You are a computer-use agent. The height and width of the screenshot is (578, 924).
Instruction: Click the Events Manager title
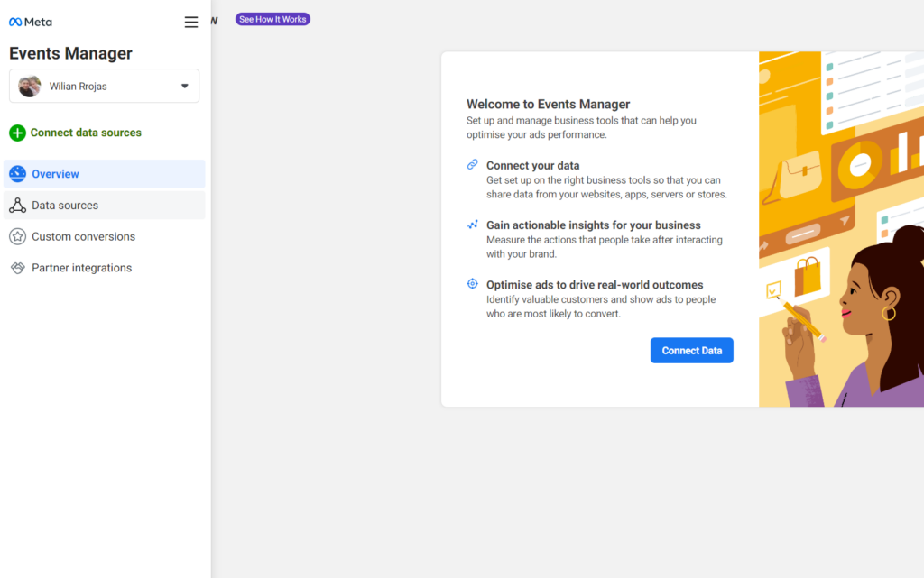tap(70, 53)
